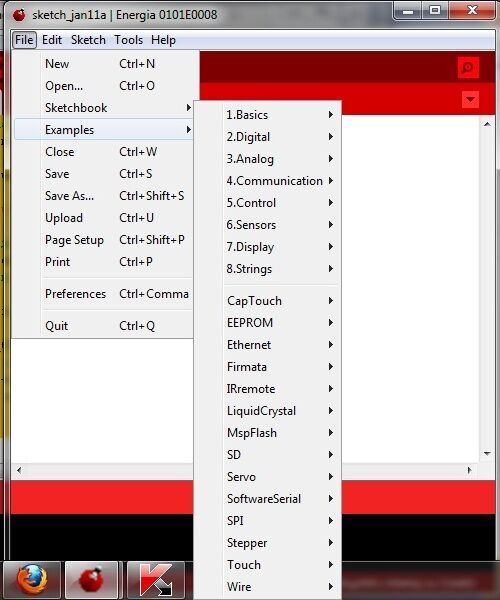Click the Energia logo in the title bar
The width and height of the screenshot is (500, 600).
[x=19, y=15]
